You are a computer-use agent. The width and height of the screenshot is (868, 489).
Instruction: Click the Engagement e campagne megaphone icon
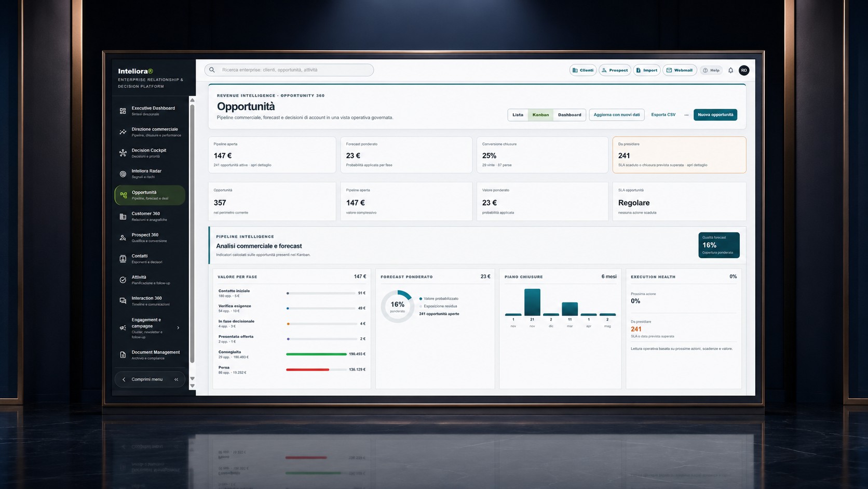tap(123, 328)
